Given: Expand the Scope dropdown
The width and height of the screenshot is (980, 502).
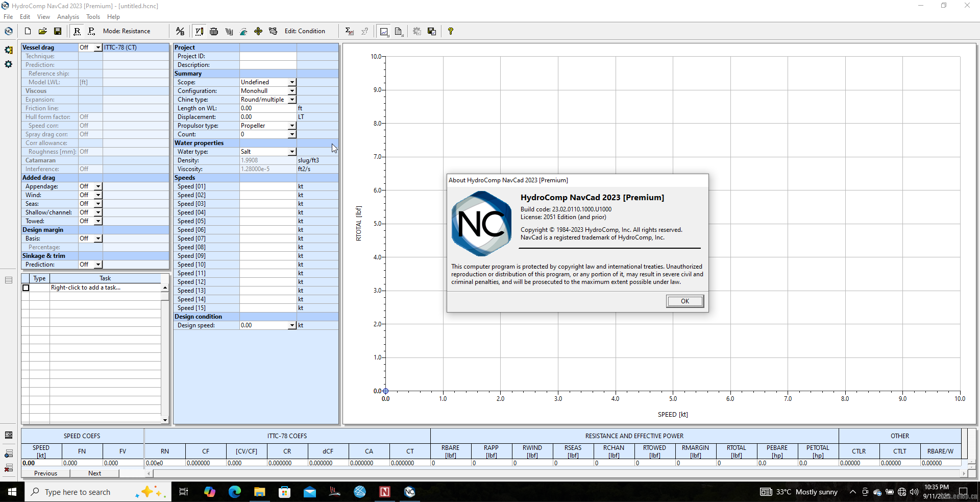Looking at the screenshot, I should click(x=292, y=82).
